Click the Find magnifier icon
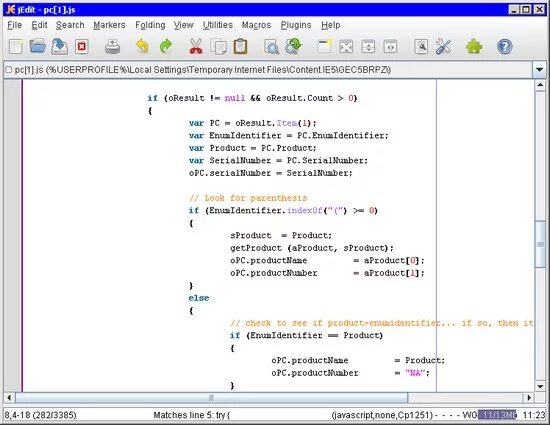550x425 pixels. pyautogui.click(x=271, y=47)
